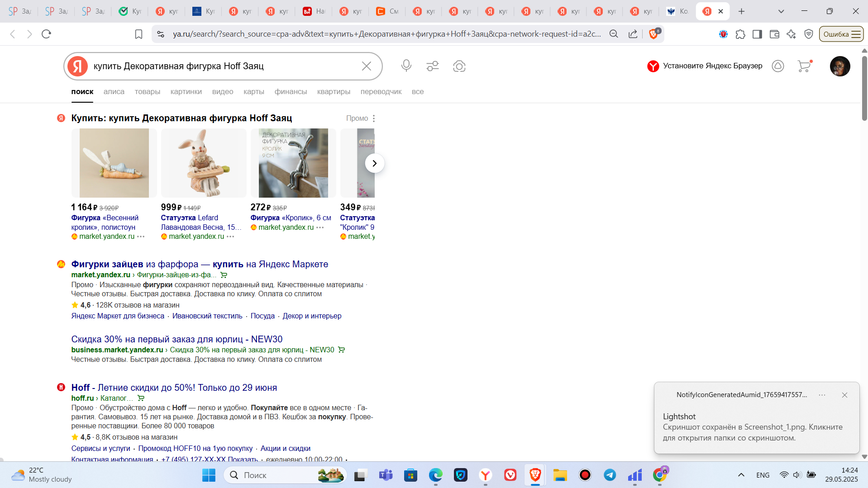This screenshot has width=868, height=488.
Task: Switch to картинки tab
Action: 186,91
